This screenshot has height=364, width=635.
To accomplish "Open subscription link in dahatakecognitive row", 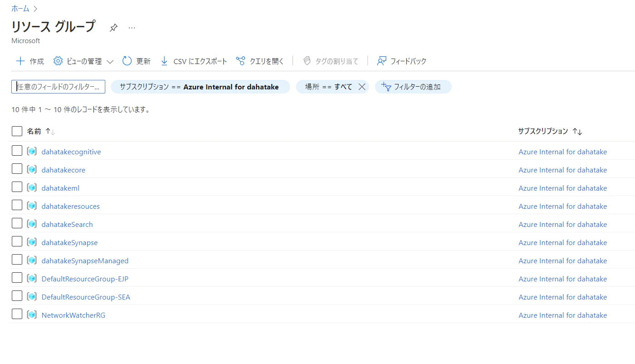I will (x=563, y=152).
